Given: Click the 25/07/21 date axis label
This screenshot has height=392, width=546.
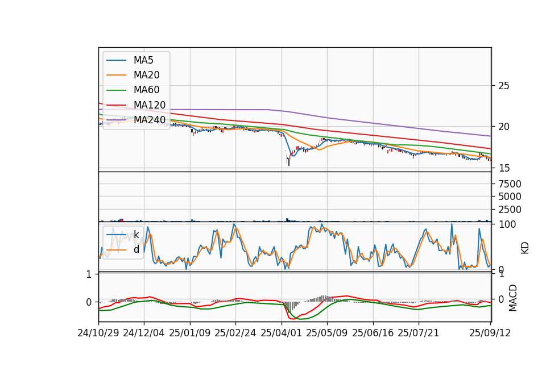Looking at the screenshot, I should [419, 333].
